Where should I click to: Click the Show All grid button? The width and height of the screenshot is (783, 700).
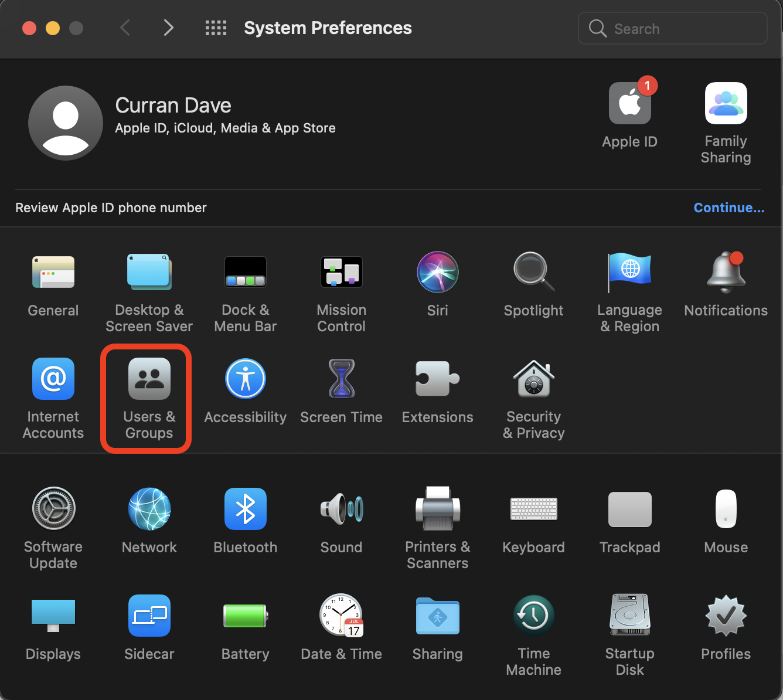[216, 28]
